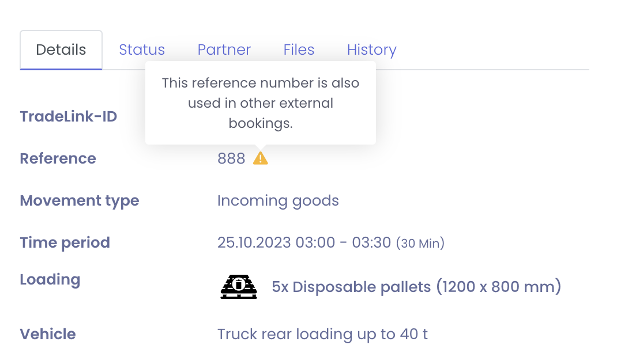Open the Partner tab
Viewport: 617px width, 364px height.
click(x=224, y=50)
